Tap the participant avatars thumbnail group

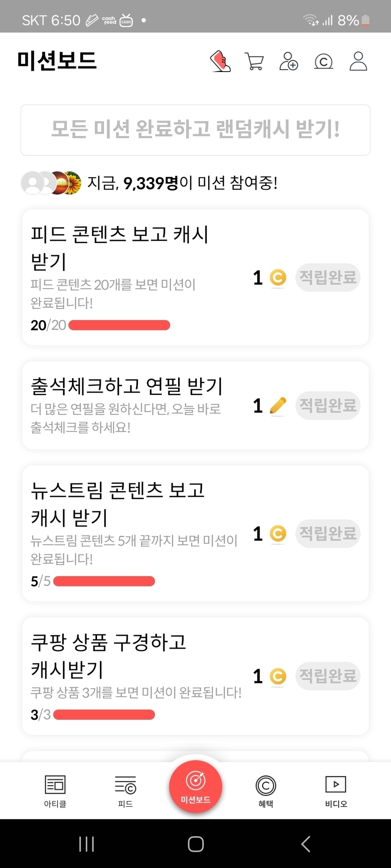(x=51, y=183)
